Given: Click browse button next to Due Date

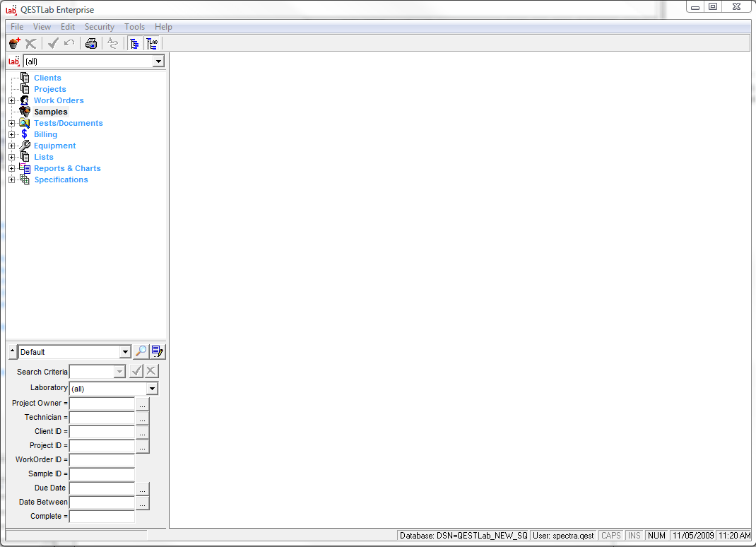Looking at the screenshot, I should click(x=143, y=489).
